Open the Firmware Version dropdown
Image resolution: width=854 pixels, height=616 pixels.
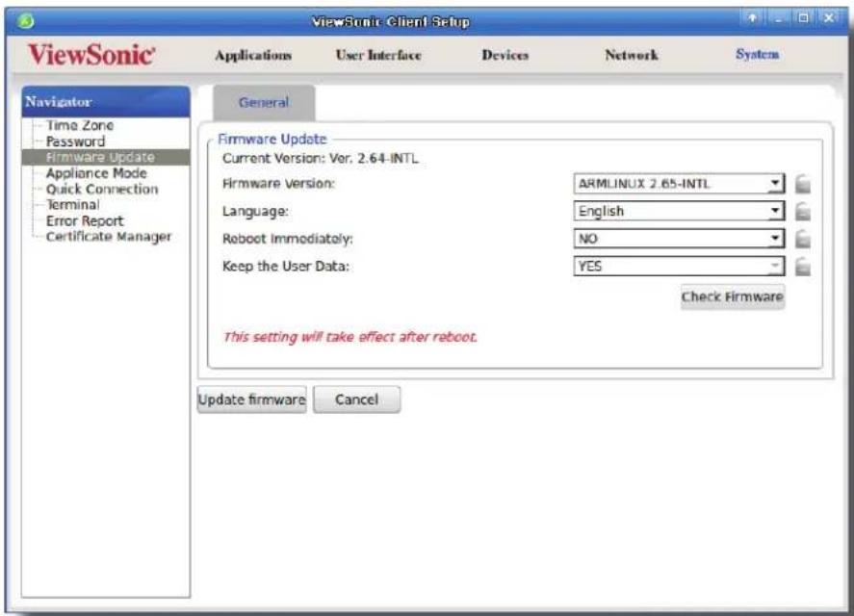click(x=679, y=184)
